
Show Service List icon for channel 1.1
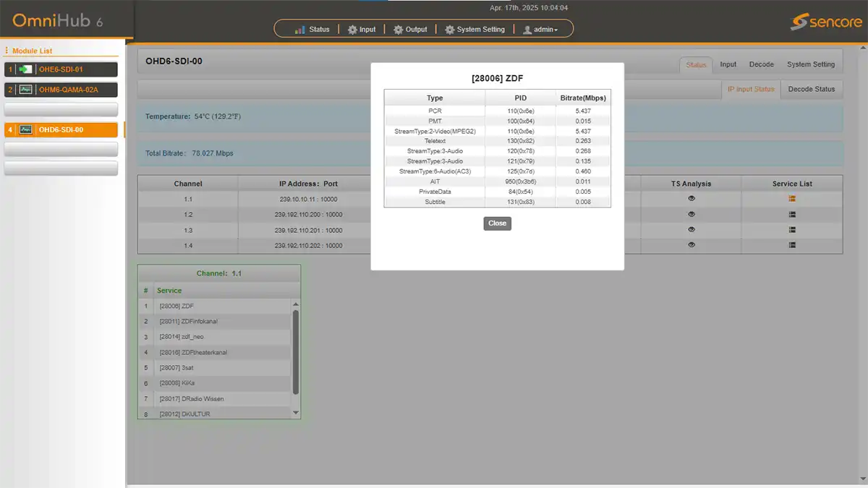[792, 199]
